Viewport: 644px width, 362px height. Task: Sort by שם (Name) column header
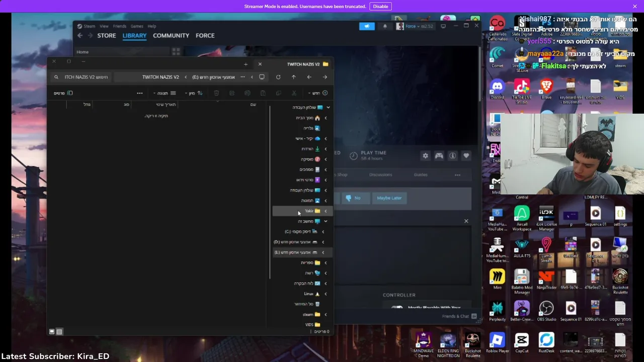tap(253, 105)
